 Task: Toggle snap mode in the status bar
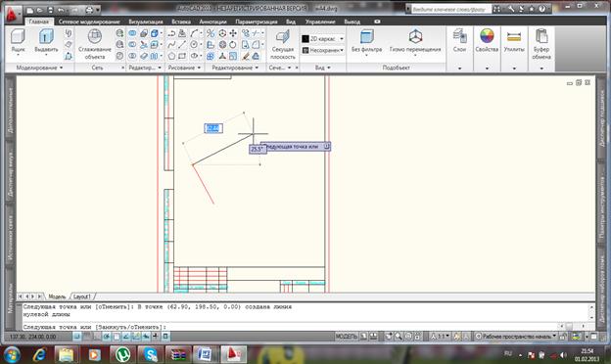click(77, 336)
